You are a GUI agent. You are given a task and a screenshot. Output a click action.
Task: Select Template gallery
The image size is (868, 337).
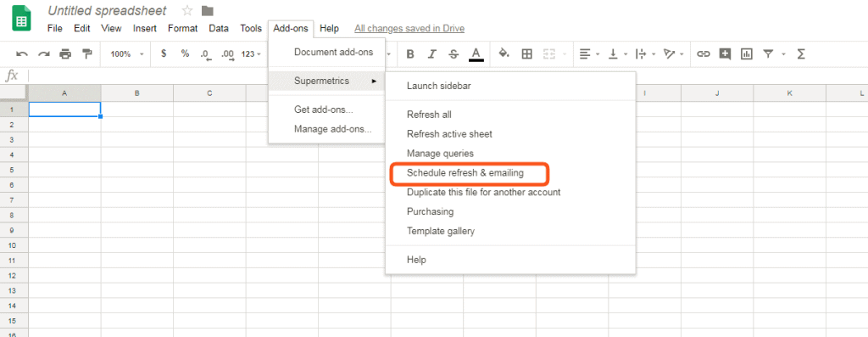point(510,231)
